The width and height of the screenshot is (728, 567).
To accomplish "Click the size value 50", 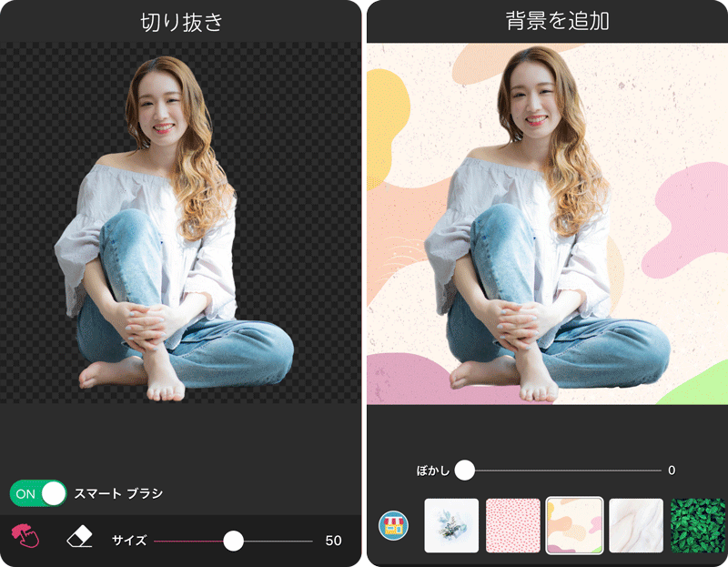I will point(333,541).
